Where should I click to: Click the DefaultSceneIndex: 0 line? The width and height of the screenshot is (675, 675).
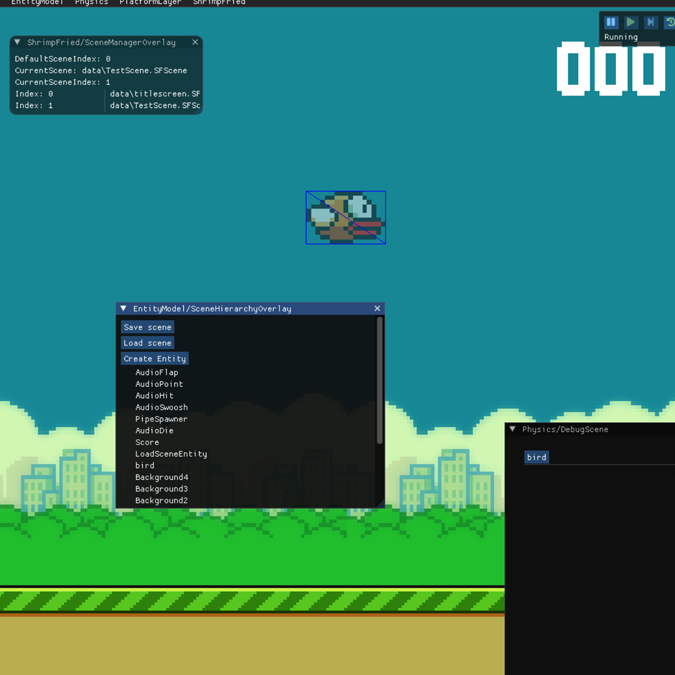click(62, 59)
